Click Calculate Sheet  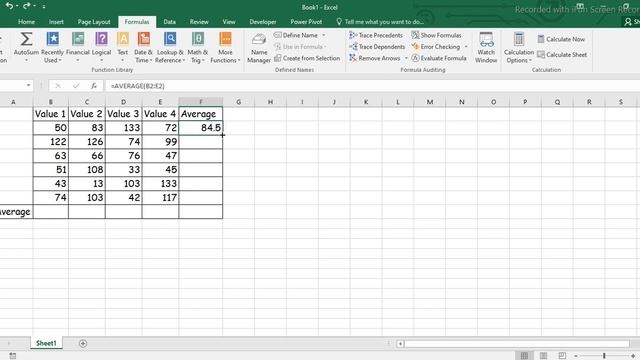tap(562, 55)
